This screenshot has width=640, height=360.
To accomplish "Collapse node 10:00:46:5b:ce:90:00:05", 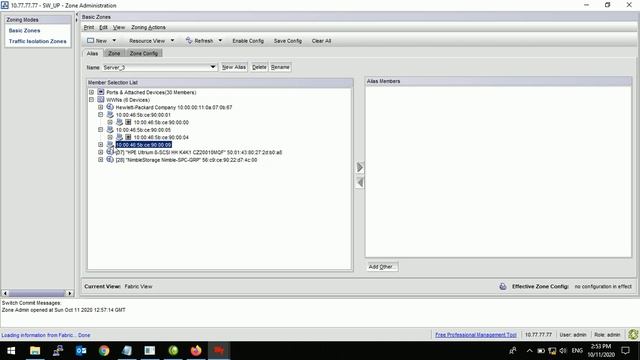I will coord(100,130).
